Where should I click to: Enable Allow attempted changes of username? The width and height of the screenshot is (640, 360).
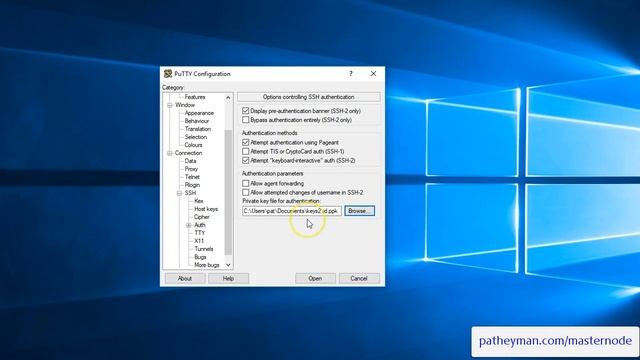pyautogui.click(x=245, y=192)
